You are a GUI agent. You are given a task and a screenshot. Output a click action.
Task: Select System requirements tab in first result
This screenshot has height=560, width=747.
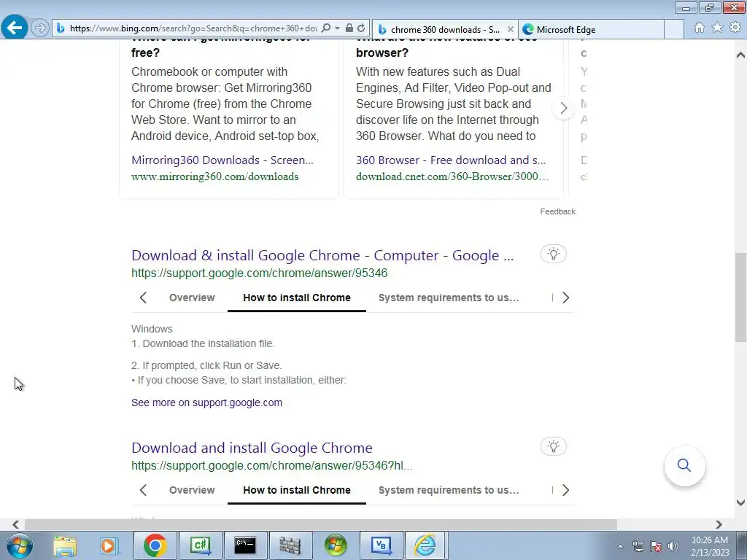[449, 297]
